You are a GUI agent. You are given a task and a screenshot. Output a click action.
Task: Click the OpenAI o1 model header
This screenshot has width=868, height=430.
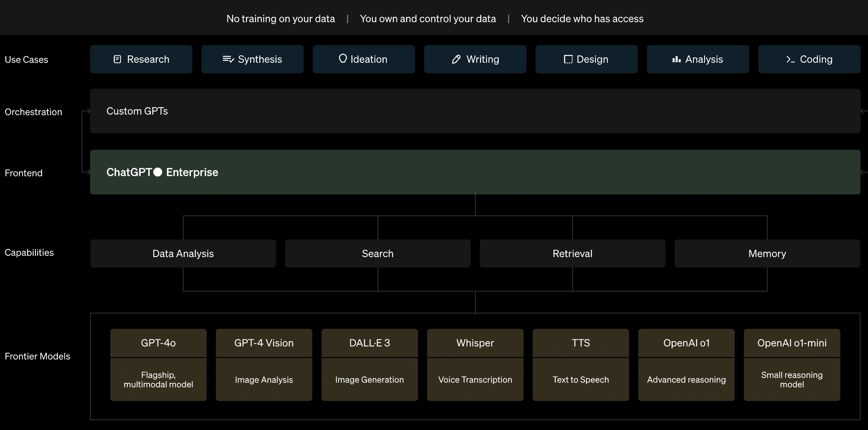(687, 343)
